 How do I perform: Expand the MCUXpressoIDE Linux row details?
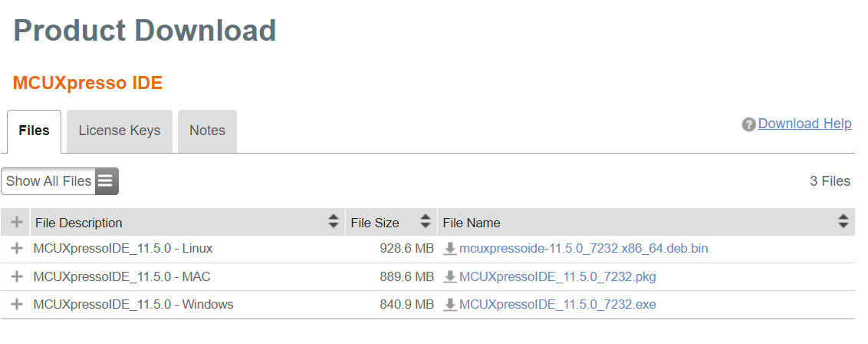[16, 249]
